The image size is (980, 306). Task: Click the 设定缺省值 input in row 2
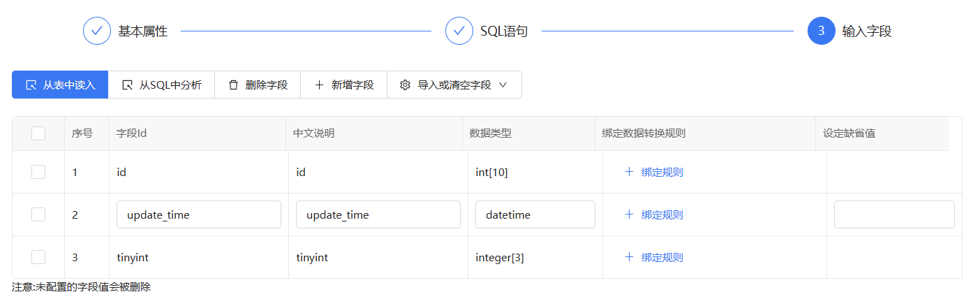(x=894, y=214)
